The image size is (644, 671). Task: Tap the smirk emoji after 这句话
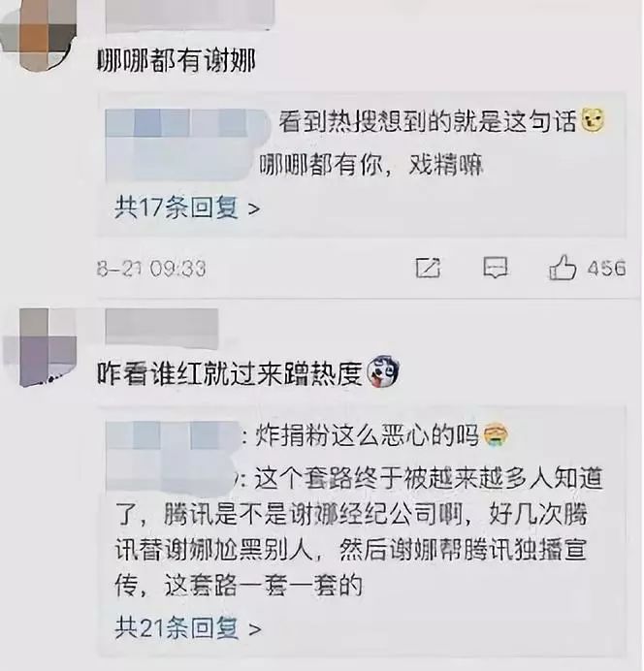[x=593, y=120]
